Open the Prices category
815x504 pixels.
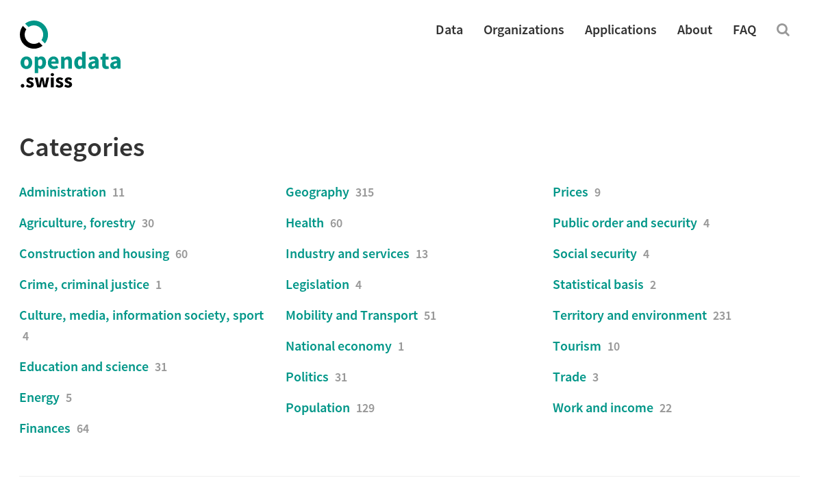(570, 192)
